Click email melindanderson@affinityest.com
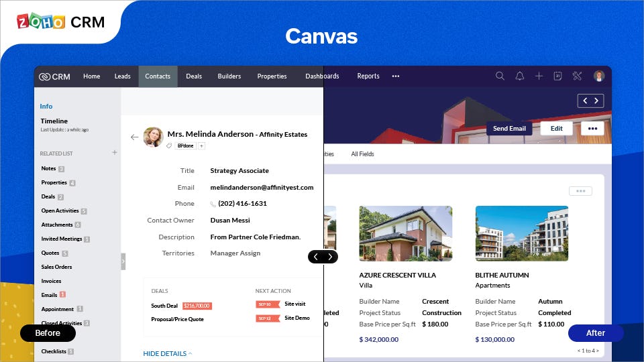This screenshot has width=644, height=362. (x=262, y=187)
